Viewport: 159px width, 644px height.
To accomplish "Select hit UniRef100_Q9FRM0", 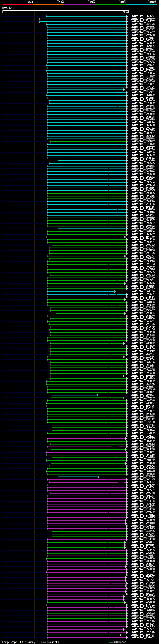I will (x=142, y=19).
